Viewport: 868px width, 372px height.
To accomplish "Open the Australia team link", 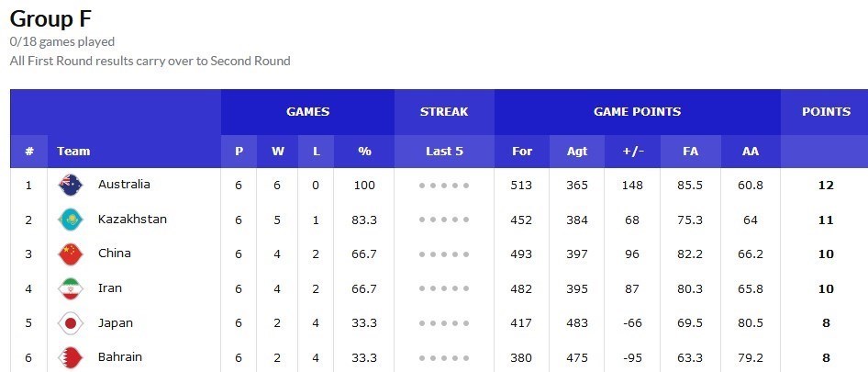I will click(124, 185).
